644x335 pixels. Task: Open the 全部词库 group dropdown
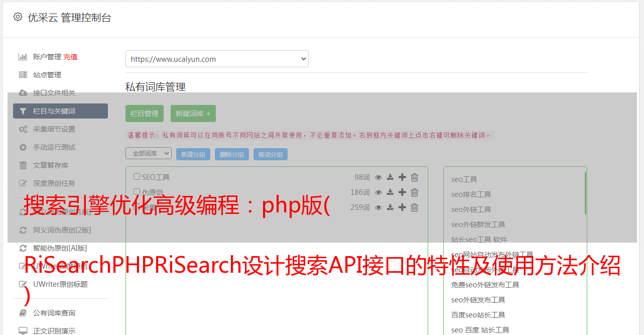tap(149, 153)
